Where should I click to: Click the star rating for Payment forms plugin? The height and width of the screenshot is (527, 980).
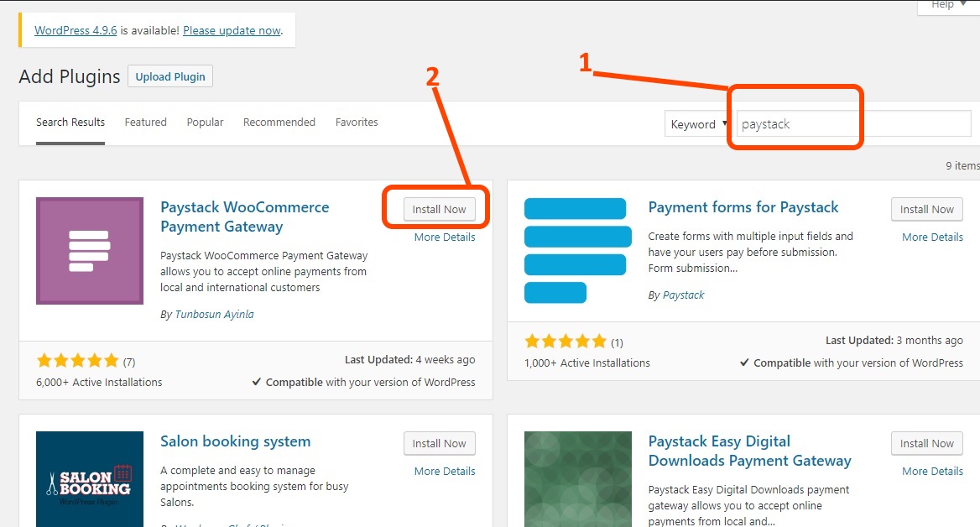(x=564, y=342)
